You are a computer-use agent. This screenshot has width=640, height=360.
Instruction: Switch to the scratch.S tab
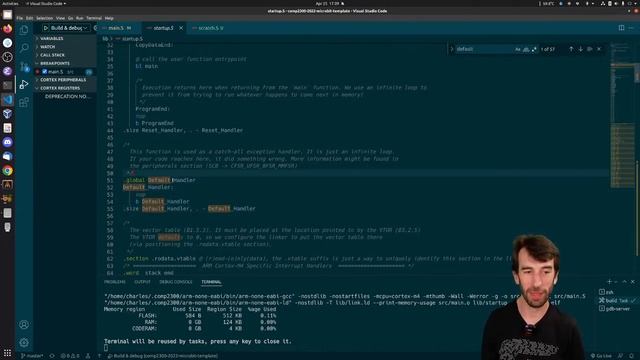pos(208,28)
